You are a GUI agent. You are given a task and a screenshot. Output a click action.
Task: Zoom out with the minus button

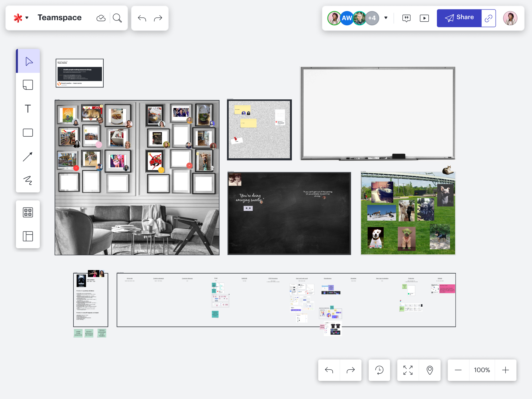tap(458, 370)
